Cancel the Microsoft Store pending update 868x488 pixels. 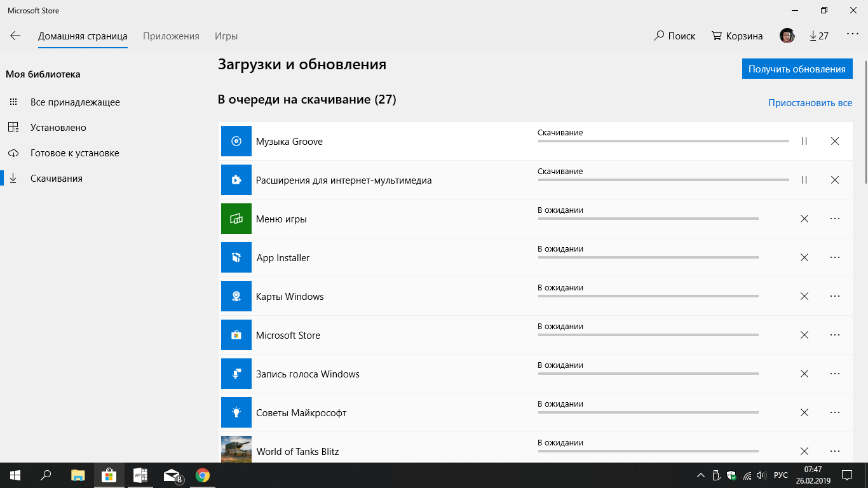804,335
